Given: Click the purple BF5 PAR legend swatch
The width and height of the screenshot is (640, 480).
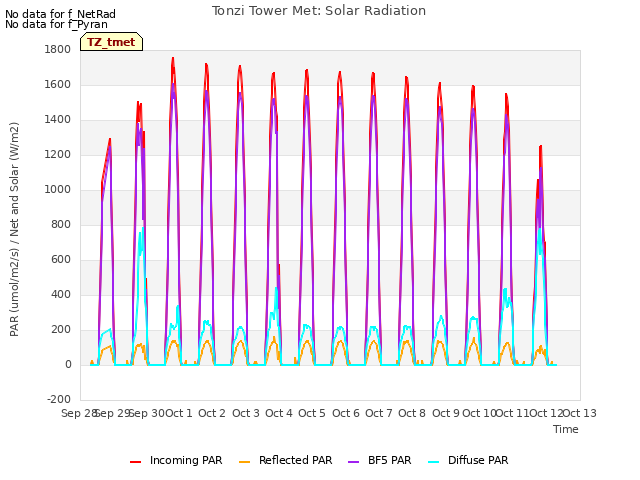Looking at the screenshot, I should (x=353, y=461).
